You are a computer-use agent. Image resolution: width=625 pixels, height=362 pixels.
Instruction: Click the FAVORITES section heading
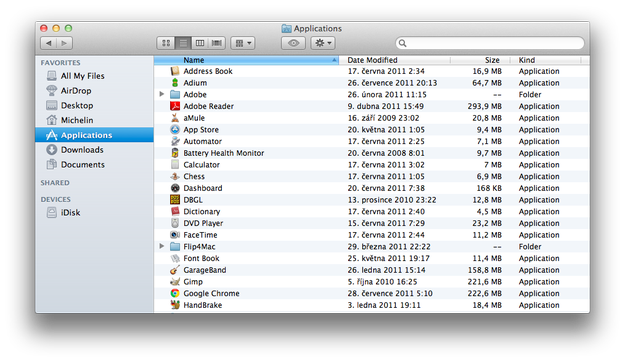pyautogui.click(x=60, y=63)
